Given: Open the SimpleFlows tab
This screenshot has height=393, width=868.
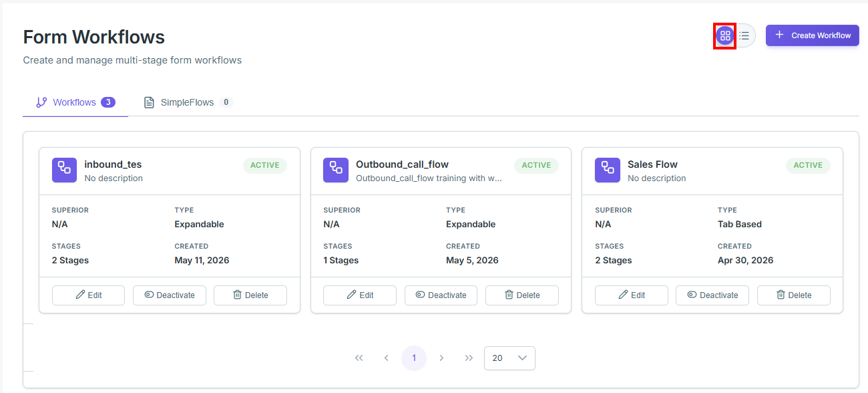Looking at the screenshot, I should pyautogui.click(x=189, y=102).
